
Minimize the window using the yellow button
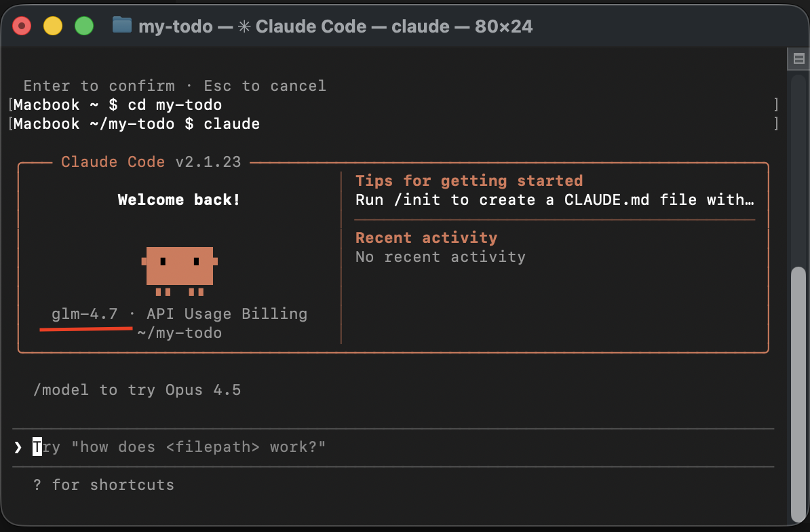tap(53, 26)
